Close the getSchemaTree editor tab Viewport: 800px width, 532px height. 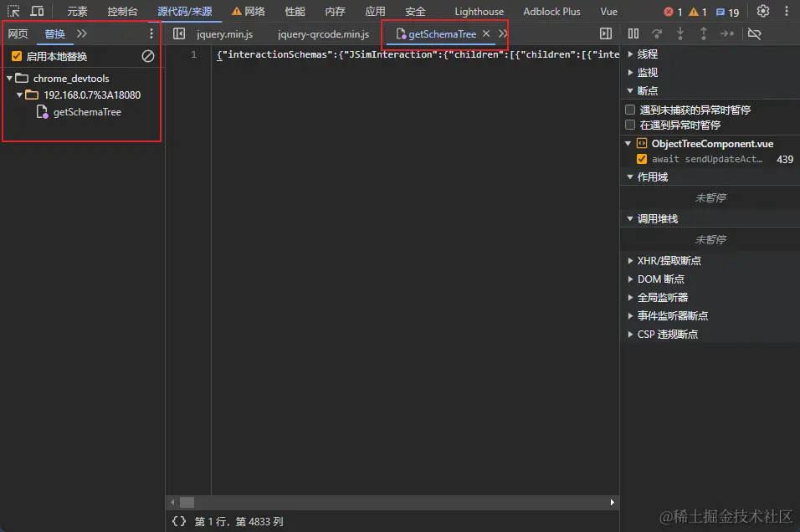click(486, 34)
